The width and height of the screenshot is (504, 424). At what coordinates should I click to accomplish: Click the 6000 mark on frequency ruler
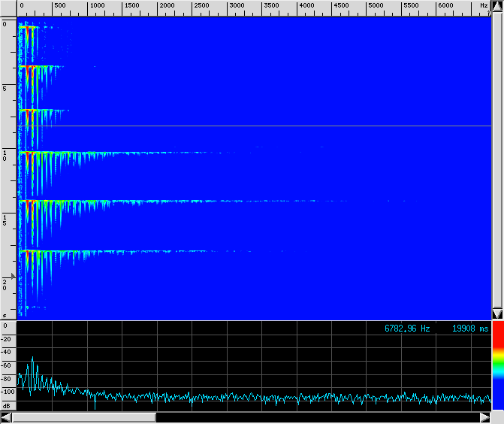pos(445,6)
